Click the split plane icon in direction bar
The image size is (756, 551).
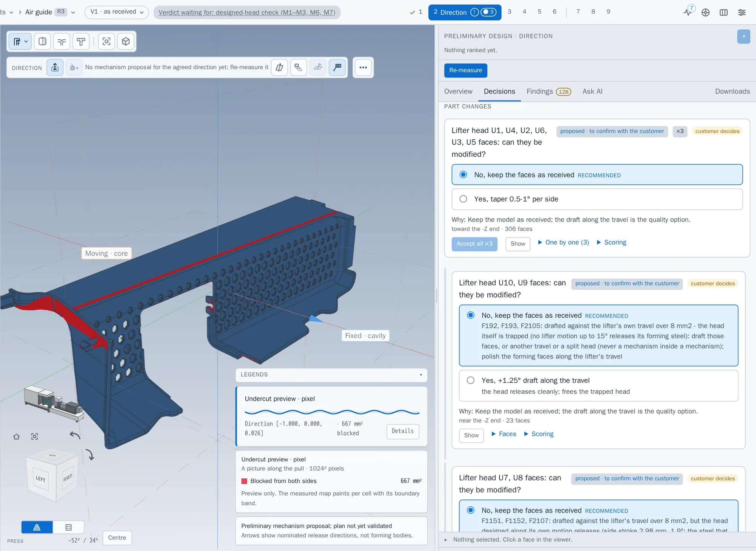pos(279,67)
